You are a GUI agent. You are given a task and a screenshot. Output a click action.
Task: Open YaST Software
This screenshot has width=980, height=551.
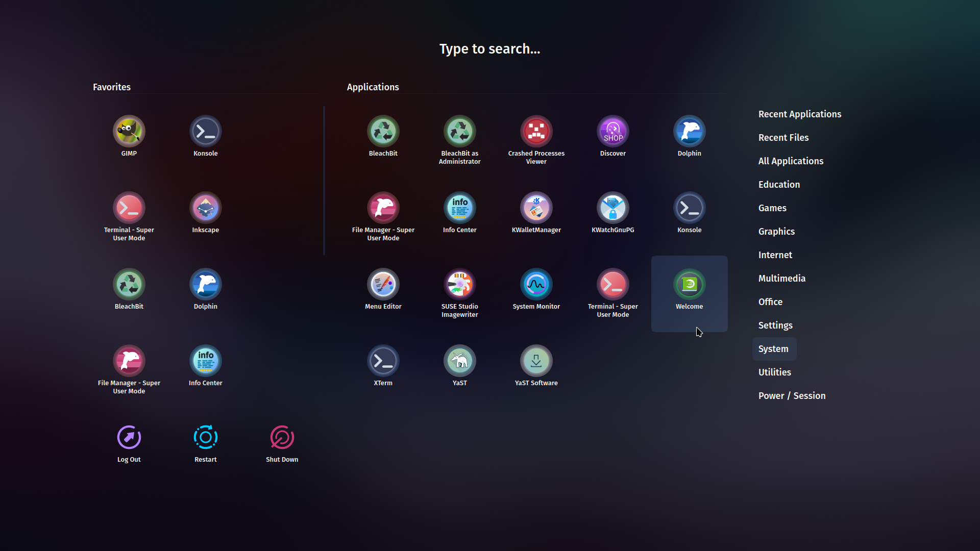coord(536,365)
